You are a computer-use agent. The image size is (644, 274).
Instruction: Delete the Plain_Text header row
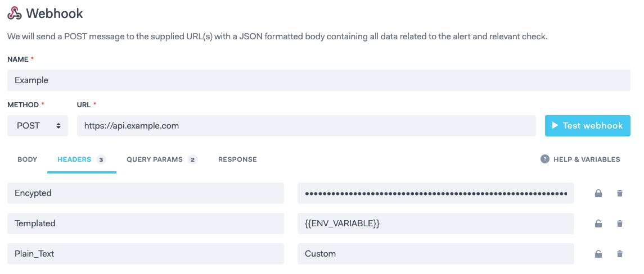point(620,254)
